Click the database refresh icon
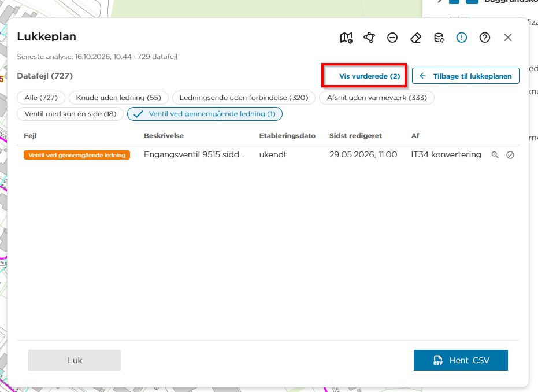The width and height of the screenshot is (538, 392). (x=439, y=38)
